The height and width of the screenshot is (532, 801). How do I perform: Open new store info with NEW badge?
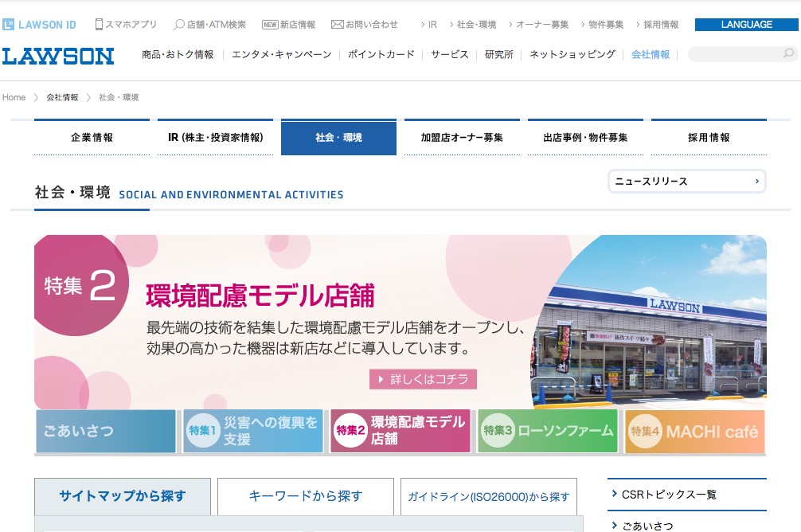(270, 25)
